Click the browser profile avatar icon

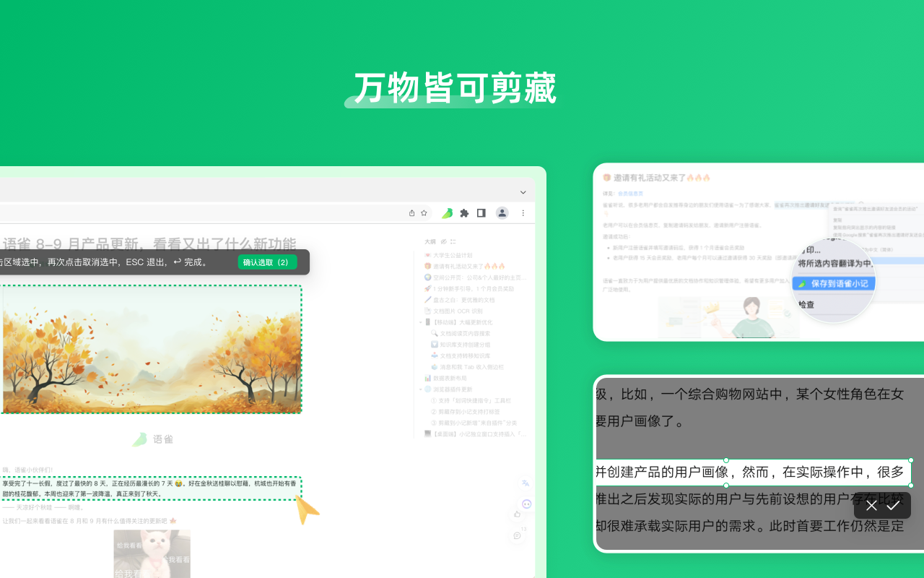point(502,213)
